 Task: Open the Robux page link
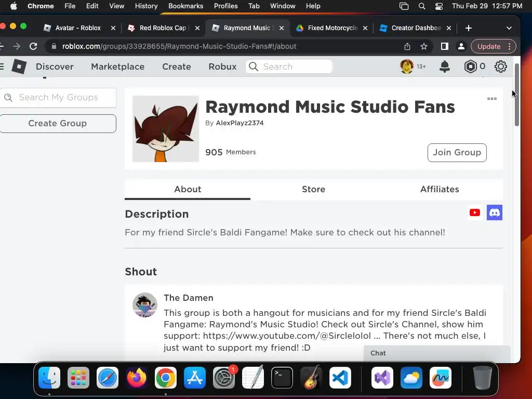coord(222,66)
